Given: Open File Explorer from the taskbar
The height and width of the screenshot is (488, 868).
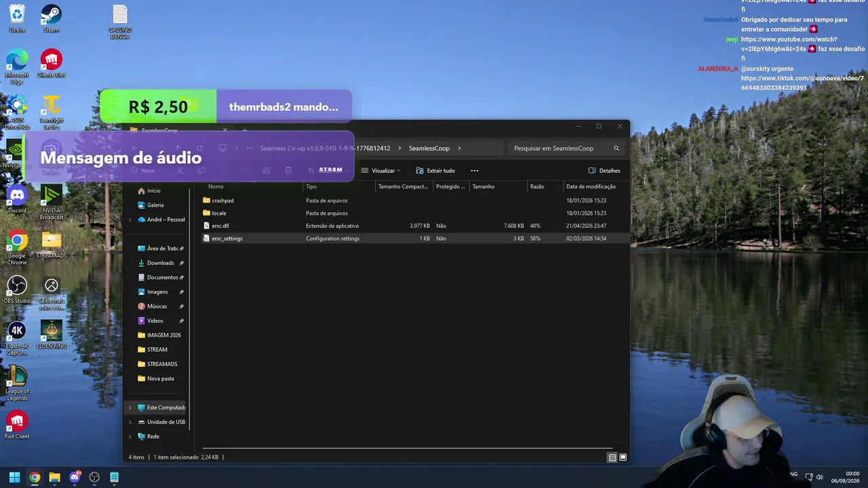Looking at the screenshot, I should (54, 477).
